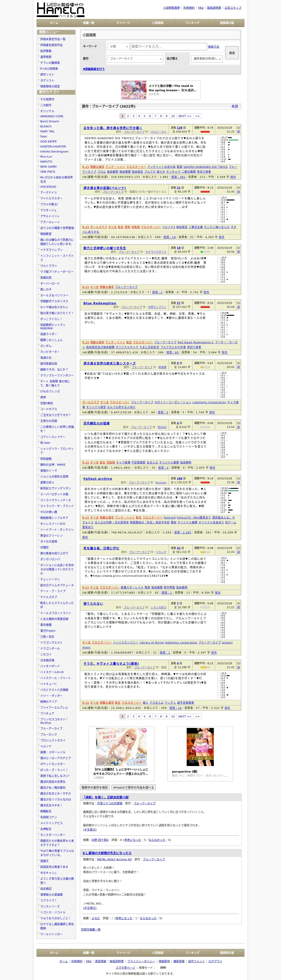Select ARMORED CORE in the category list

point(52,116)
